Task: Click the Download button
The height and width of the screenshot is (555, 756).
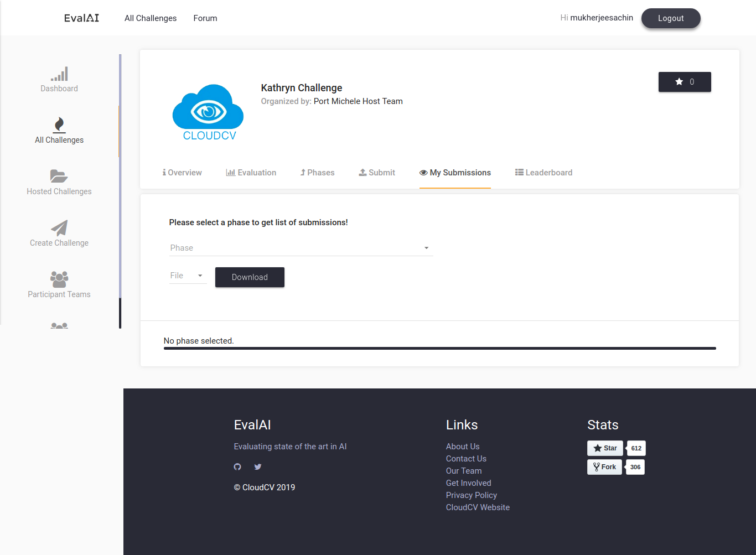Action: click(250, 277)
